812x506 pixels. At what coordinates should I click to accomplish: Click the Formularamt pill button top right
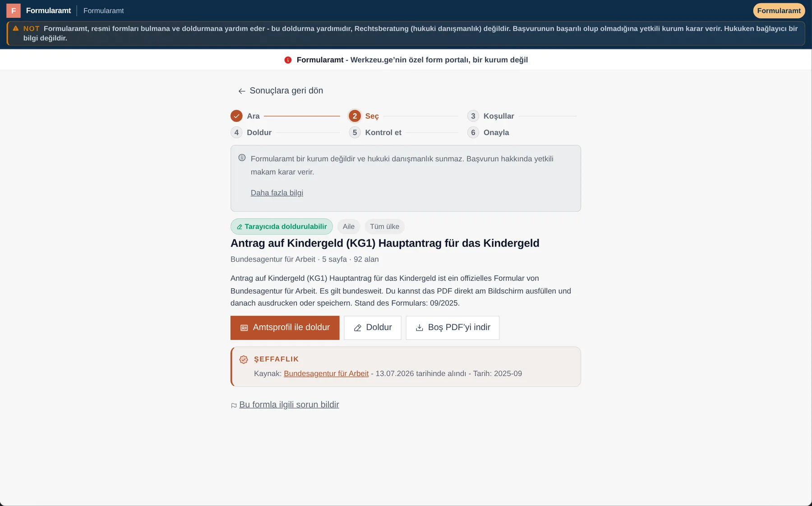click(x=779, y=11)
